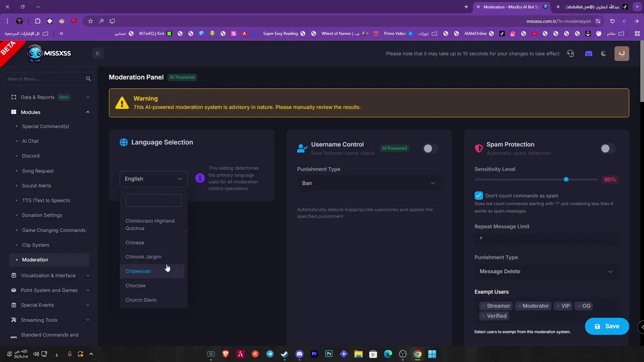Switch theme with the moon icon

click(604, 53)
